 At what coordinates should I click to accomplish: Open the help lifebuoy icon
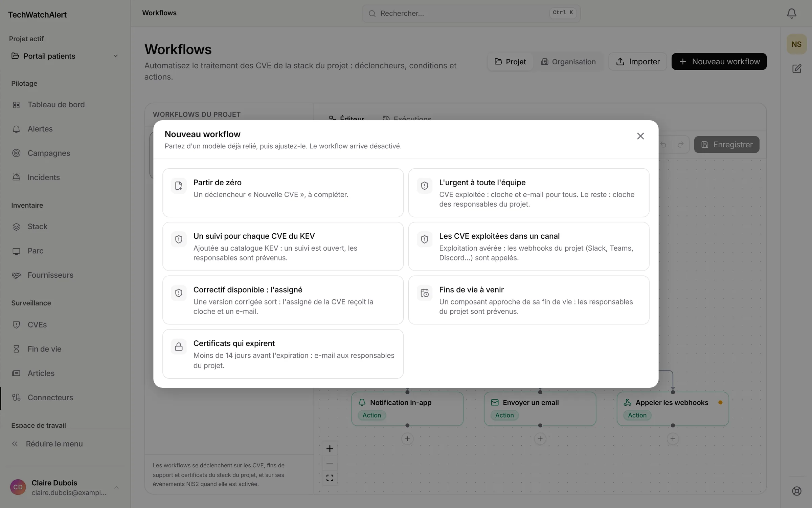[x=797, y=491]
